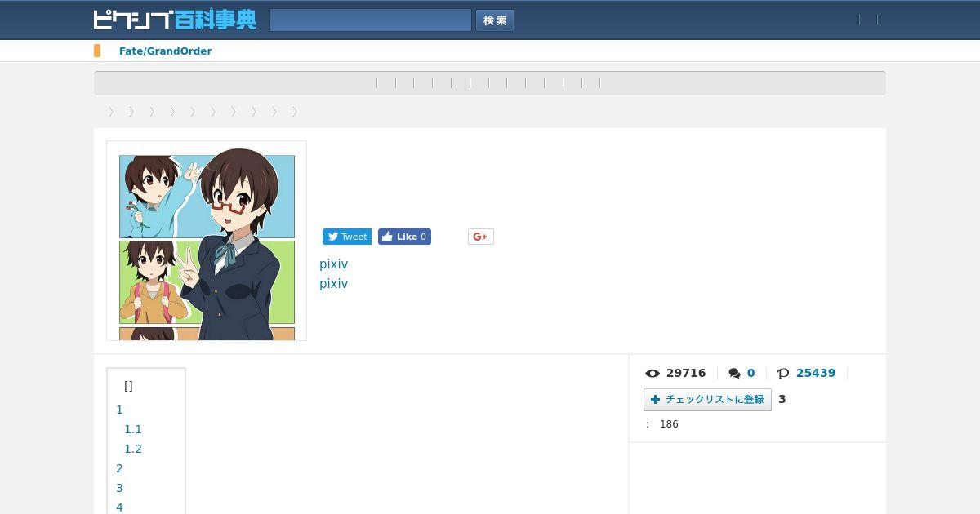This screenshot has height=514, width=980.
Task: Open the comment count 0 link
Action: tap(751, 373)
